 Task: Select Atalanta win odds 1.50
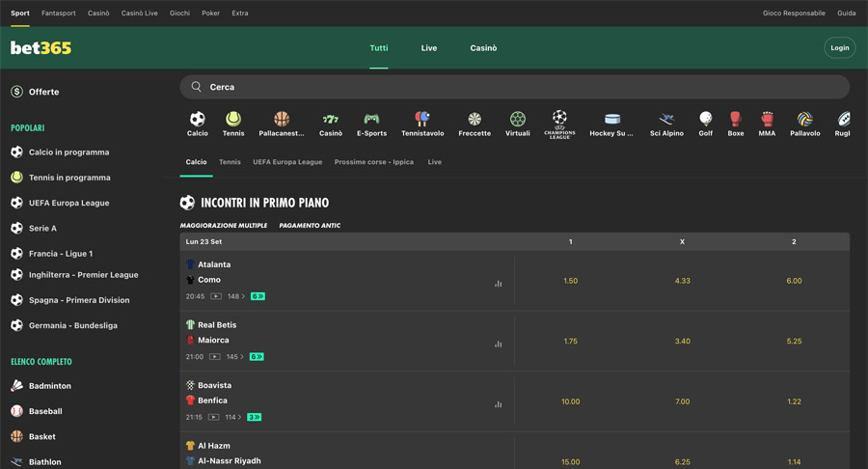(x=570, y=281)
